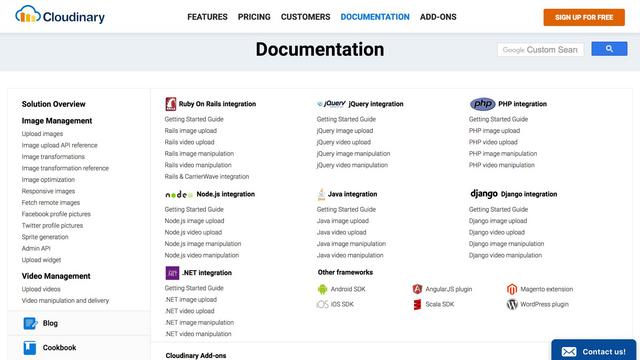The image size is (640, 360).
Task: Open Image transformation reference link
Action: click(x=65, y=168)
